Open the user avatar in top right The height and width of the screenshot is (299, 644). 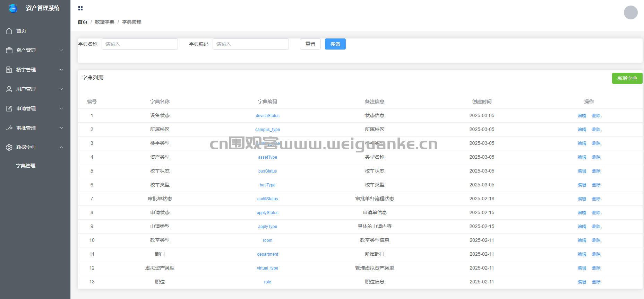(630, 12)
